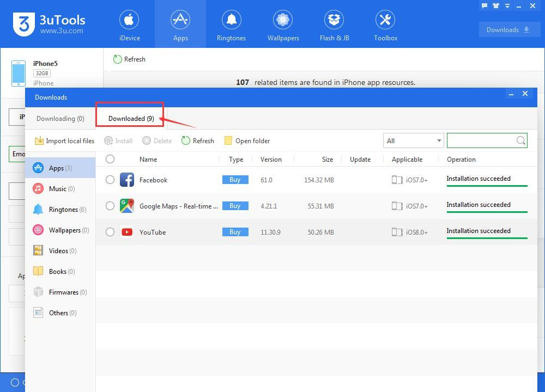Select Ringtones (6) category
Screen dimensions: 545x392
click(x=60, y=210)
